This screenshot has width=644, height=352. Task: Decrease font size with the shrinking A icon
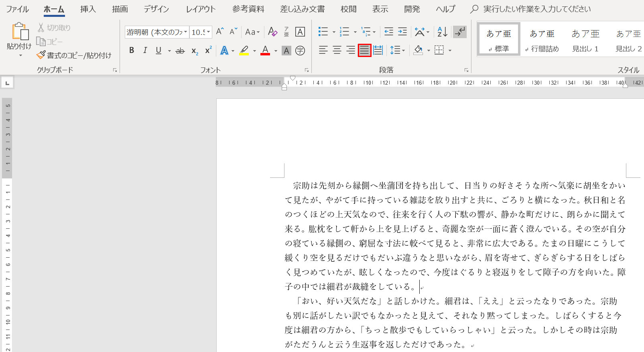tap(234, 32)
